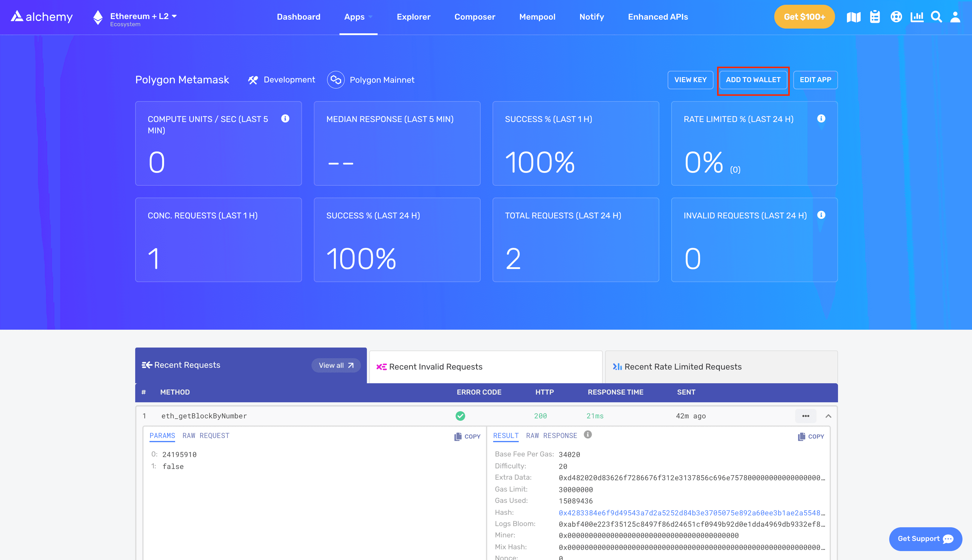This screenshot has width=972, height=560.
Task: Click the Polygon Mainnet network icon
Action: (x=336, y=80)
